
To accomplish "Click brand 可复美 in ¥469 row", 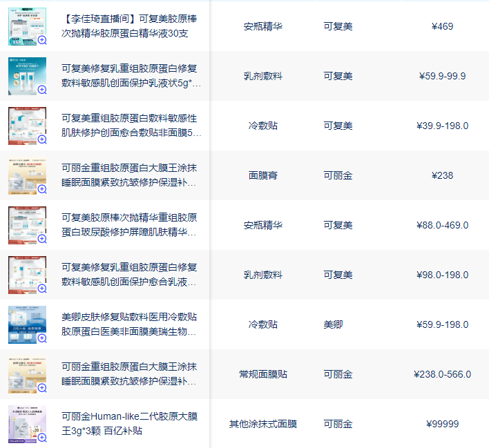I will coord(338,26).
